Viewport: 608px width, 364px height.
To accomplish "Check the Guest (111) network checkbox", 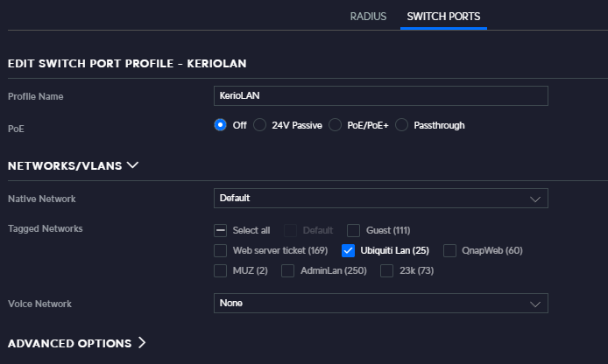I will [x=354, y=230].
